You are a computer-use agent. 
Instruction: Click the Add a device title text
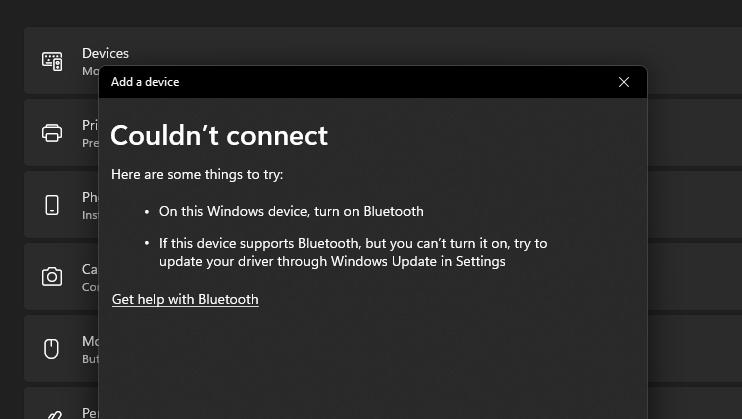pos(145,82)
